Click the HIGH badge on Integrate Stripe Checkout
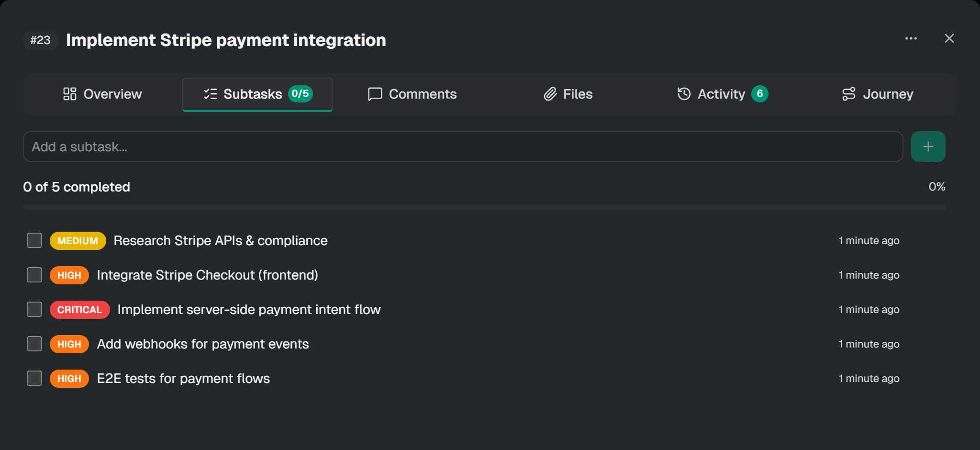This screenshot has height=450, width=980. click(69, 275)
